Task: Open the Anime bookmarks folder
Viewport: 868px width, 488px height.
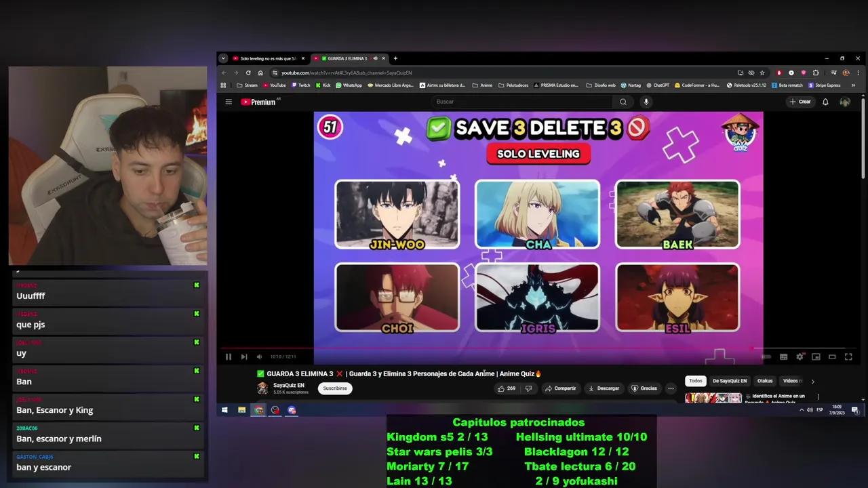Action: 483,85
